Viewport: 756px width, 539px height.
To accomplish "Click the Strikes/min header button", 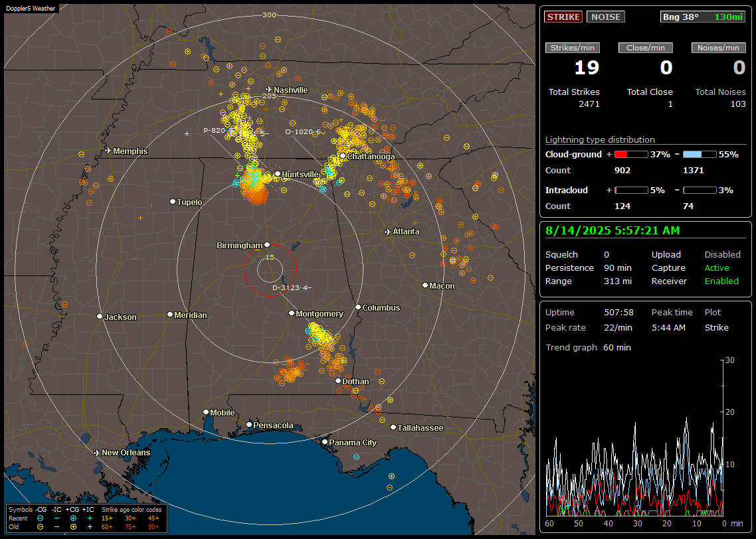I will coord(573,48).
